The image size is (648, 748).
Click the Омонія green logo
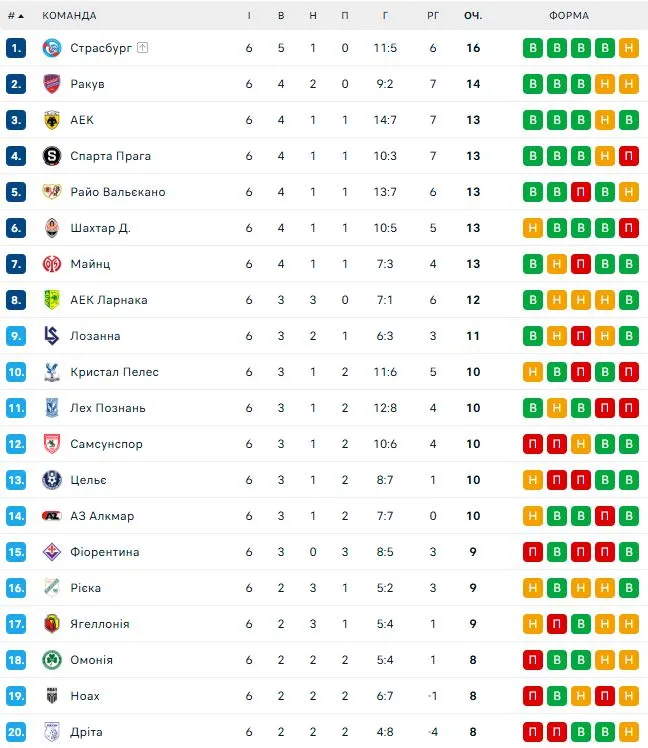point(52,660)
